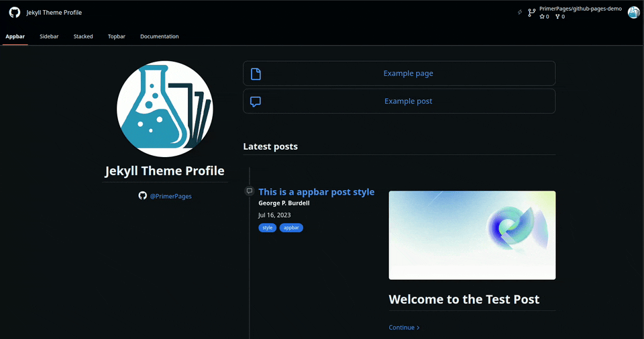Click the post's cover image thumbnail

tap(472, 235)
